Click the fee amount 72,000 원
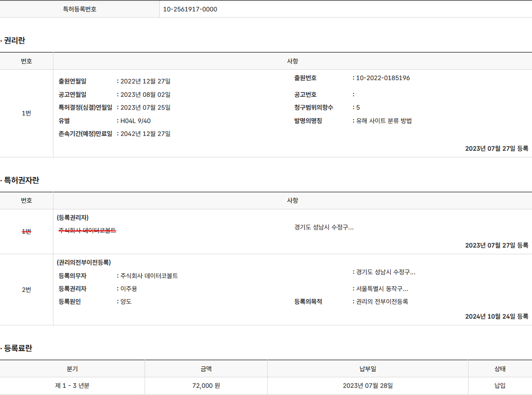 [x=206, y=385]
